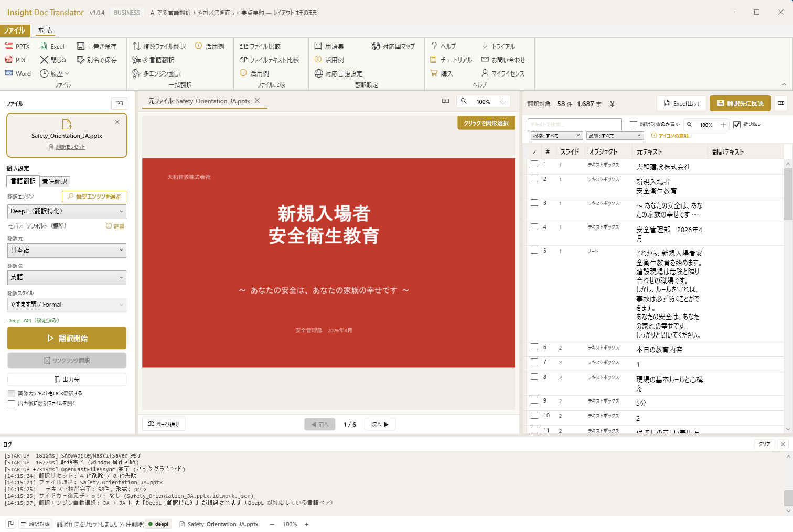Image resolution: width=793 pixels, height=532 pixels.
Task: Select 言語翻訳 tab
Action: (23, 181)
